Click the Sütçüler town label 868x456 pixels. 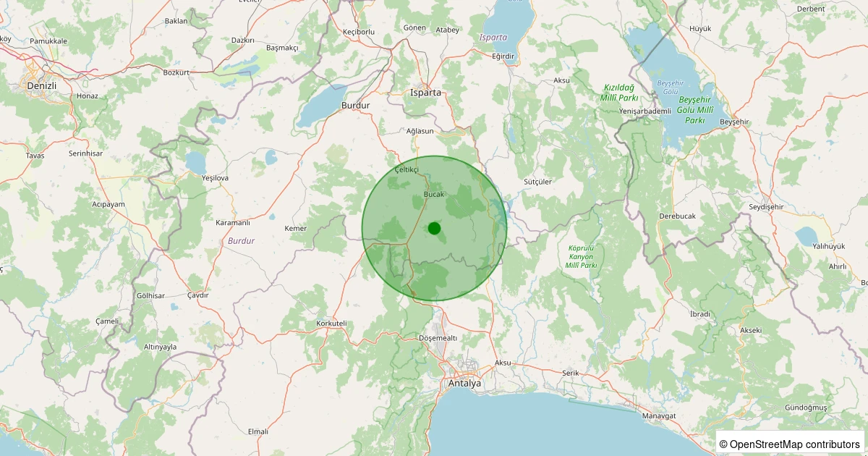pos(537,181)
